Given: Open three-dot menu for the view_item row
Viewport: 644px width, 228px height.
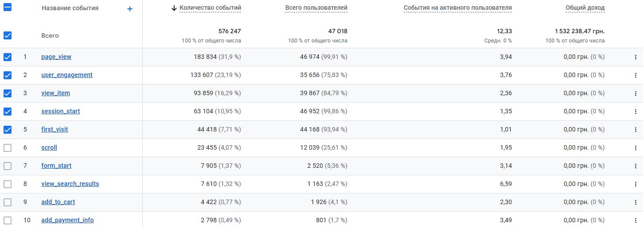Looking at the screenshot, I should tap(636, 93).
